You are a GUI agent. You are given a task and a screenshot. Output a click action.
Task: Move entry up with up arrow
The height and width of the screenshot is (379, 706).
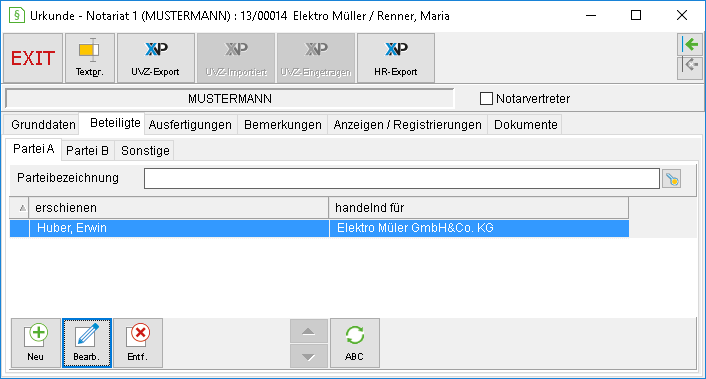pos(308,331)
